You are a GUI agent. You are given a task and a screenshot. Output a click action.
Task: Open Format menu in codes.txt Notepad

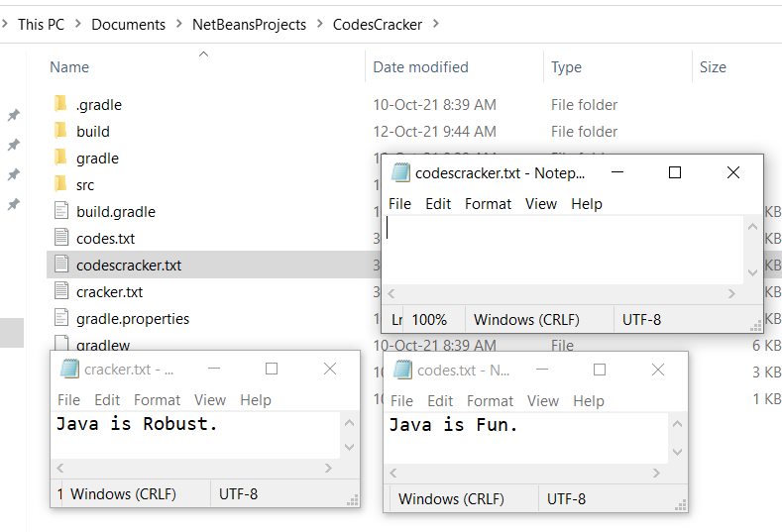(x=490, y=401)
